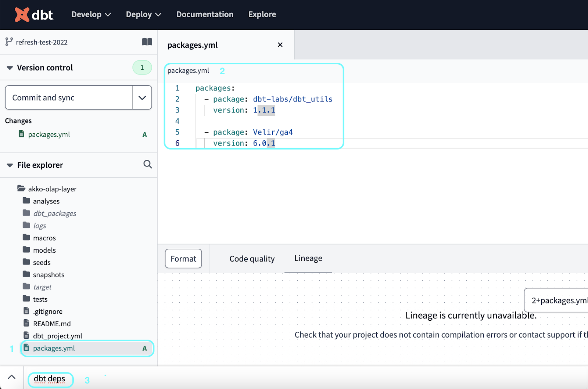This screenshot has width=588, height=389.
Task: Search files with magnifier icon
Action: tap(147, 164)
